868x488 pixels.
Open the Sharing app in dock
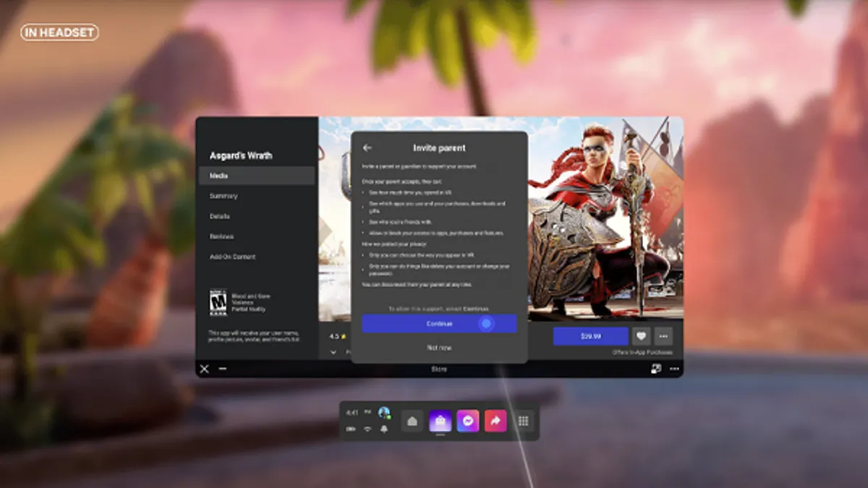point(495,421)
